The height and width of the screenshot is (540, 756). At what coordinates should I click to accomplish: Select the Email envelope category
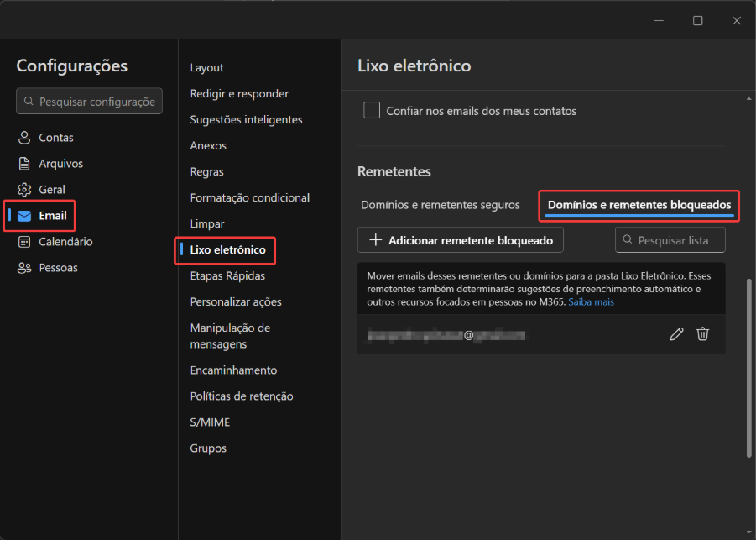52,216
